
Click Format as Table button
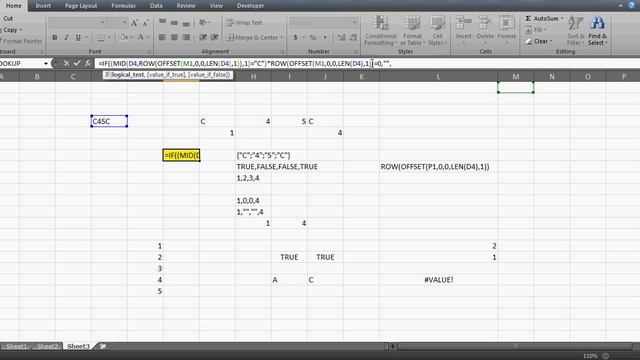(x=412, y=31)
